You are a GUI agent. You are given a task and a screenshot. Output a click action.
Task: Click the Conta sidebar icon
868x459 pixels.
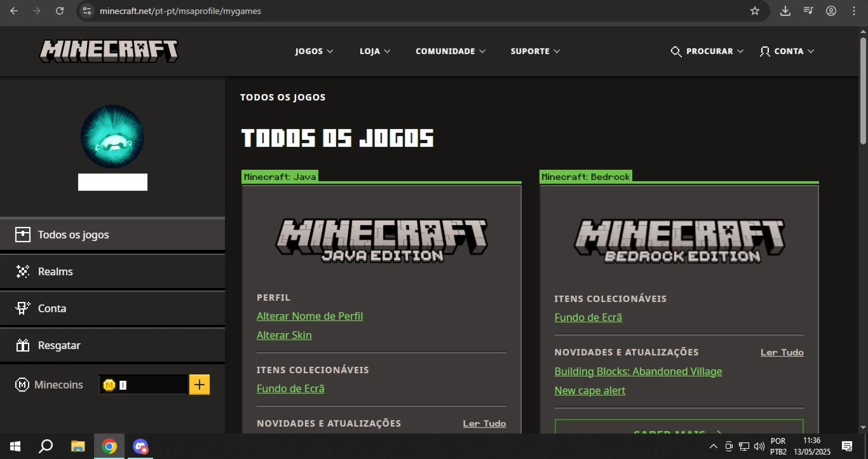[23, 308]
